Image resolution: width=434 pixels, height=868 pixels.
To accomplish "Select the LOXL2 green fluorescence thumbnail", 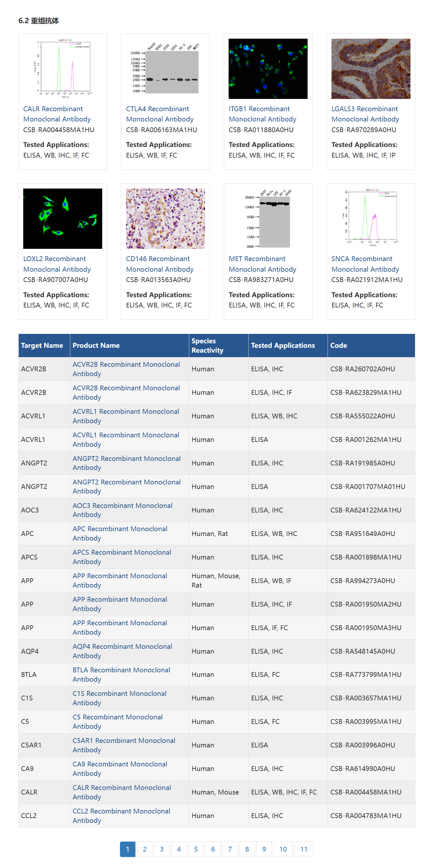I will (63, 218).
